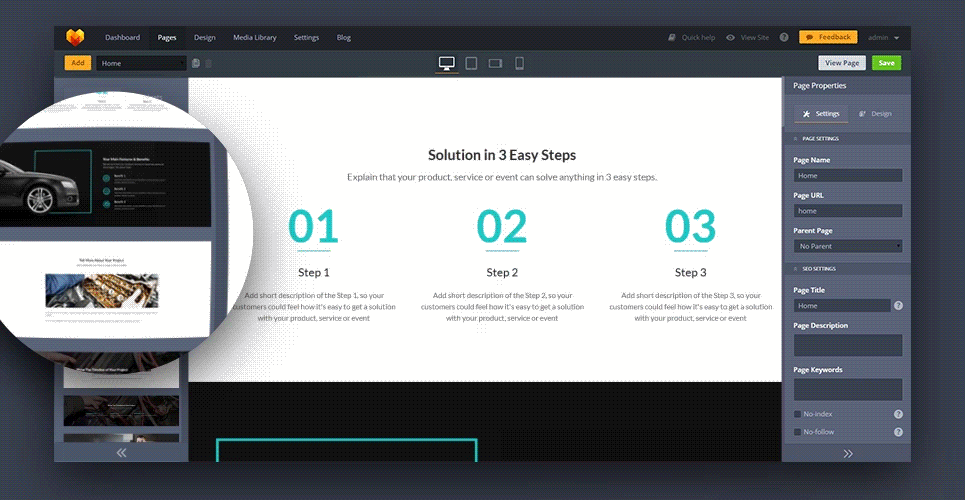Click the large 02 step number

tap(502, 227)
